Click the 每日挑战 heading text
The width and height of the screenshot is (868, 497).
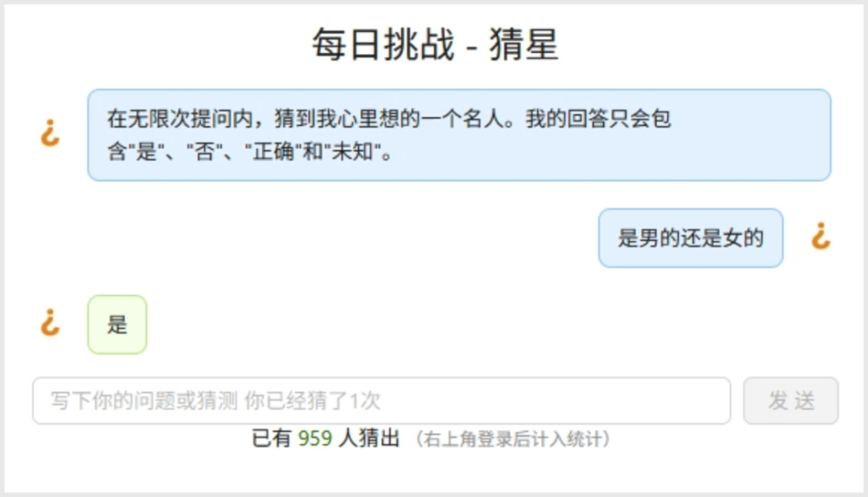383,44
